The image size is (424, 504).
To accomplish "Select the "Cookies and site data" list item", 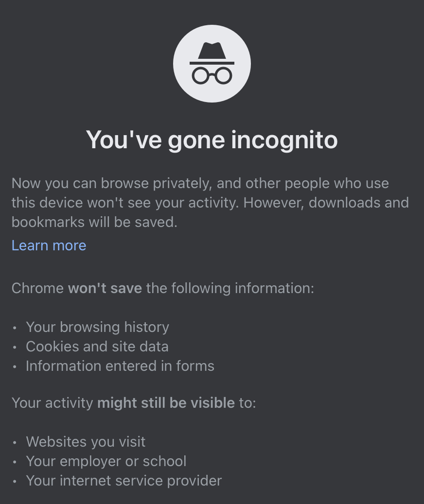I will pos(97,347).
